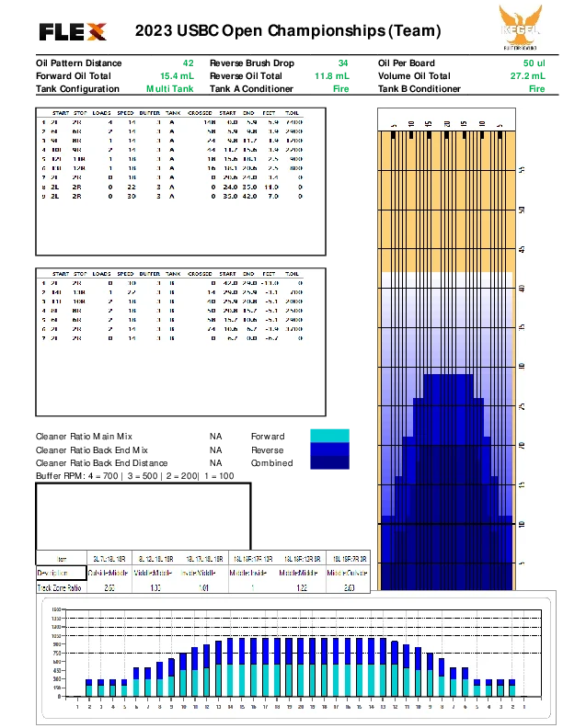The image size is (563, 728).
Task: Click the NA value for Back End Distance
Action: (x=215, y=463)
